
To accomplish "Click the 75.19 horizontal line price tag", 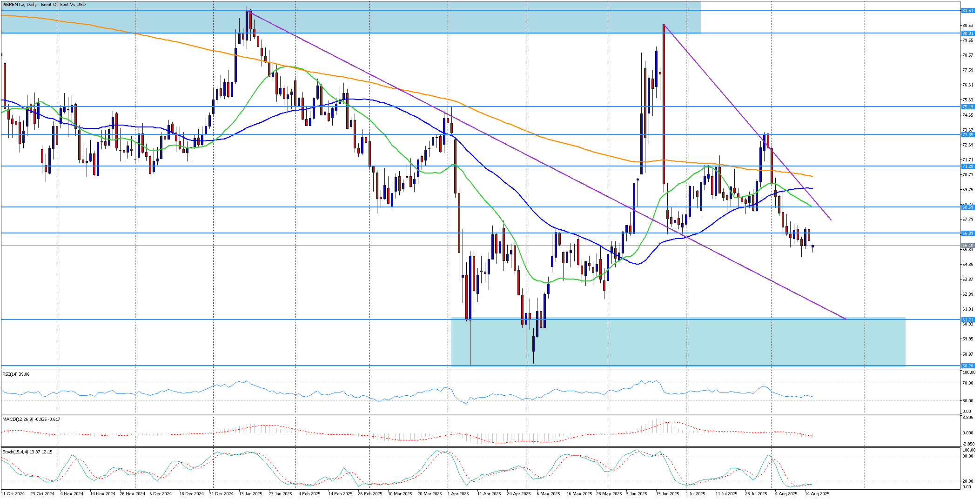I will [x=967, y=106].
